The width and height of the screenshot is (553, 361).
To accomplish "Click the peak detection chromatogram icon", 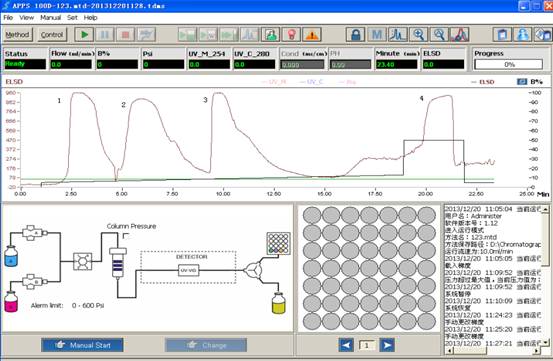I will pyautogui.click(x=397, y=35).
